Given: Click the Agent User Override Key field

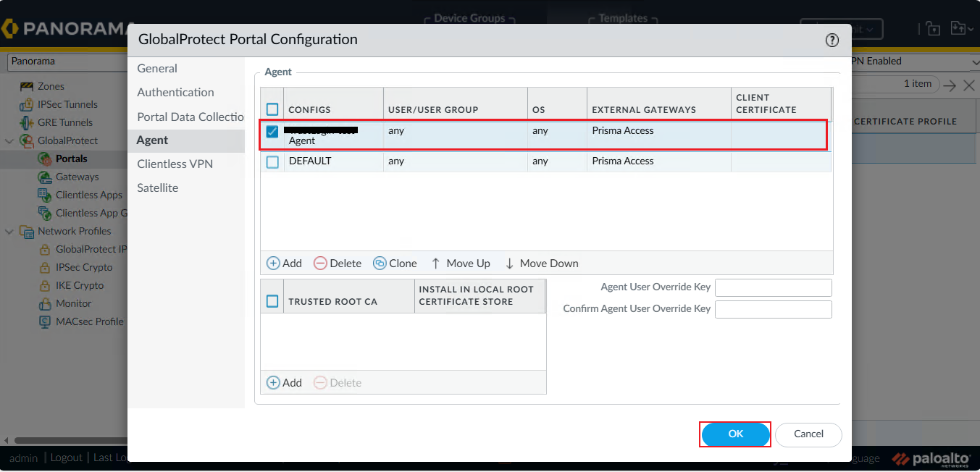Looking at the screenshot, I should pos(773,287).
